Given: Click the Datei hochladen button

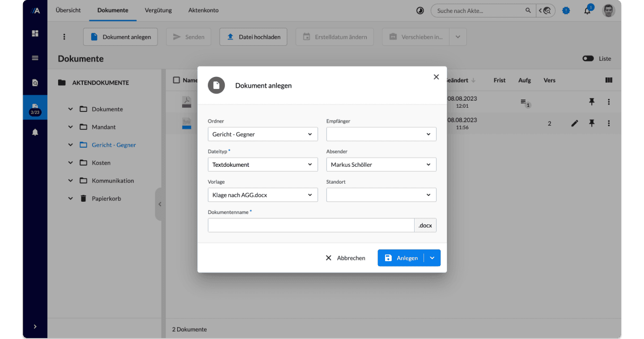Looking at the screenshot, I should (253, 37).
